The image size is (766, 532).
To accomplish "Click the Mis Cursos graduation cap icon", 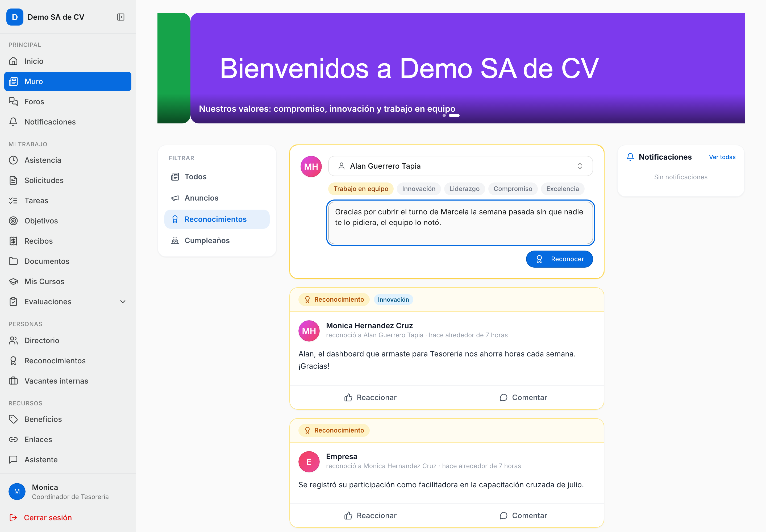I will [x=13, y=281].
